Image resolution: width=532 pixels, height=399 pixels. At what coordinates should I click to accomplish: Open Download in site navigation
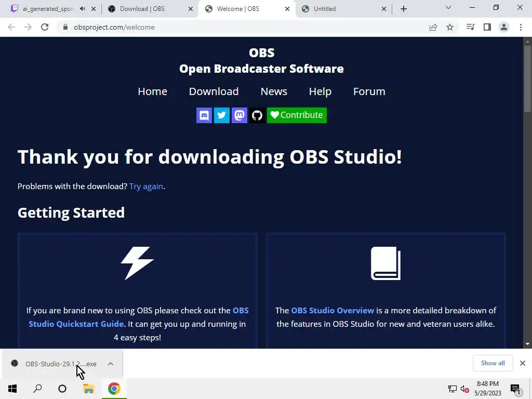(x=214, y=91)
